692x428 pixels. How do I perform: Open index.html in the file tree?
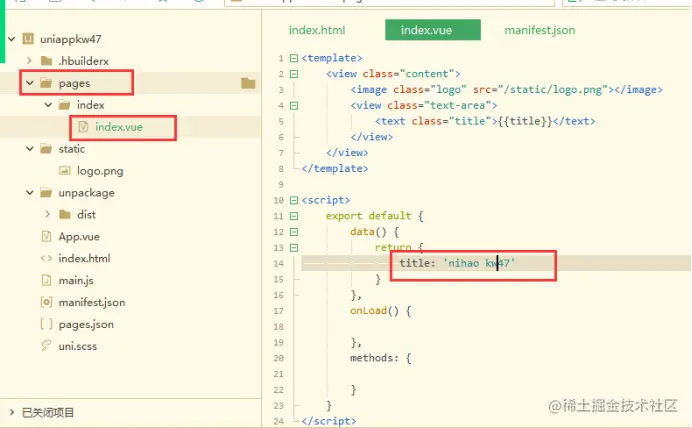click(x=84, y=259)
